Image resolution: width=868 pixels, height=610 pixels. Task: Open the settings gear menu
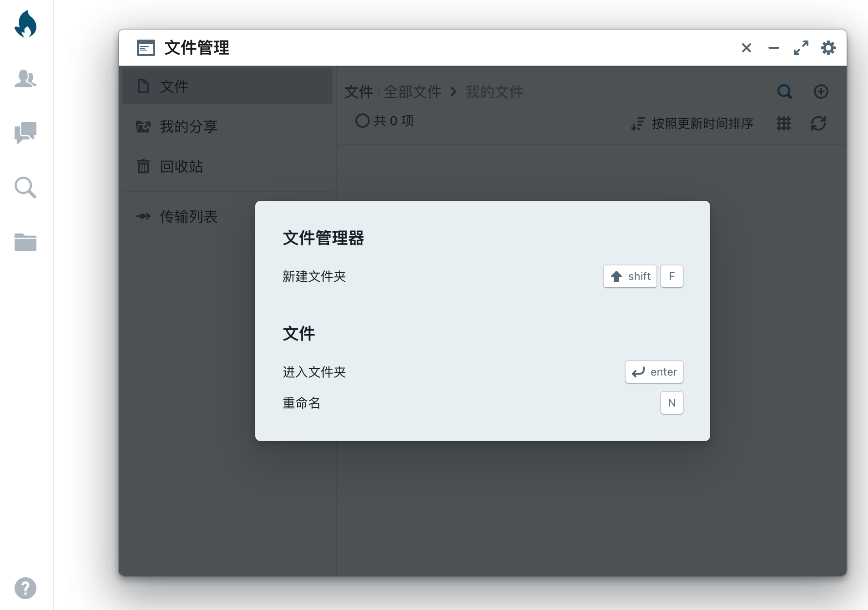(828, 48)
